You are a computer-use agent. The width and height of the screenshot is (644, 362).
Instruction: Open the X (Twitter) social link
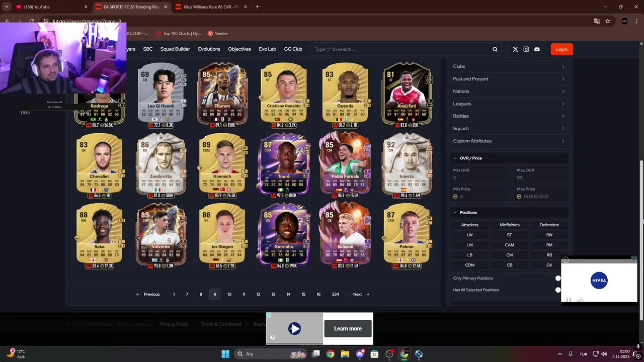pyautogui.click(x=515, y=49)
